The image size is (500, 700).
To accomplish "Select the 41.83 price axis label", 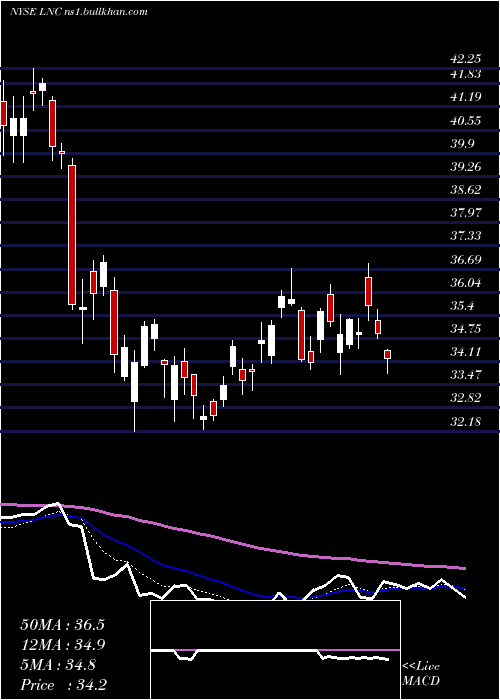I will point(465,74).
